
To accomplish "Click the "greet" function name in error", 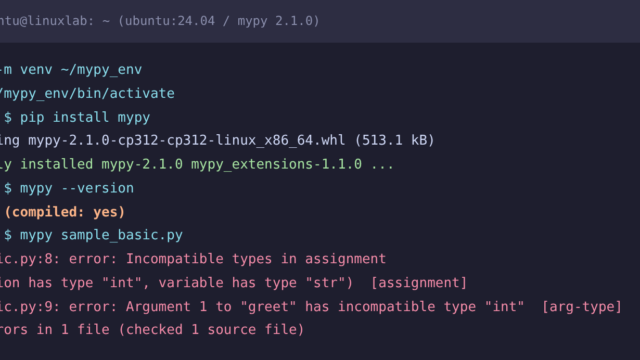I will point(268,307).
